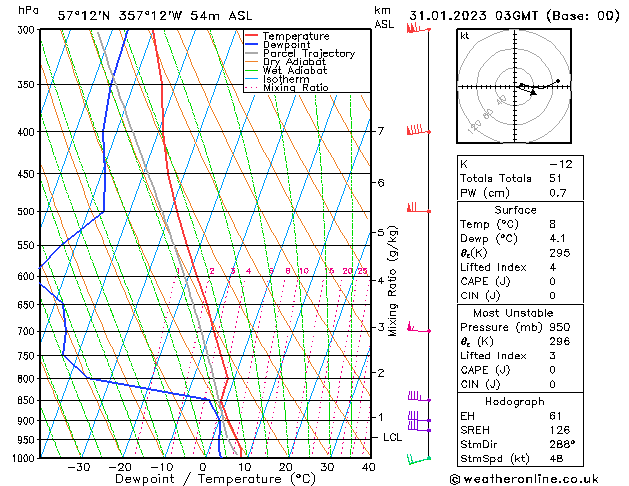Click the 31.01.2023 03GMT date header
This screenshot has width=629, height=486.
pos(514,16)
